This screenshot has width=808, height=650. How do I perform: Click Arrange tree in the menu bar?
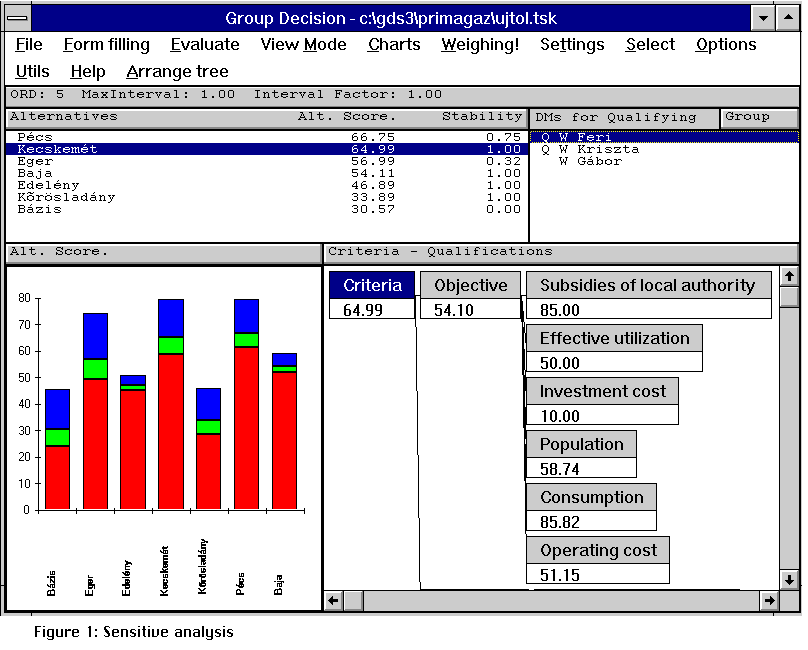click(x=177, y=72)
